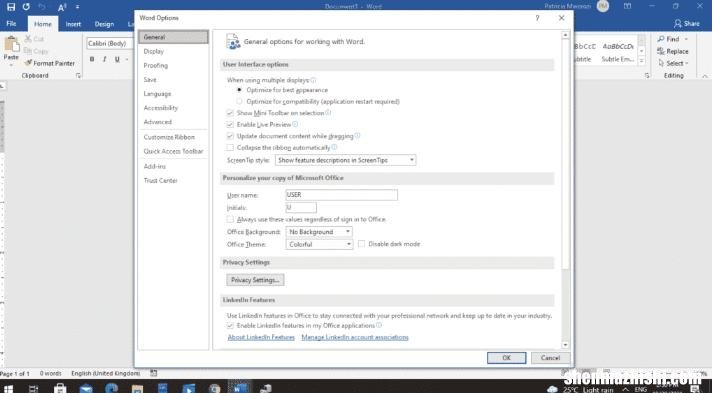Switch to the Insert ribbon tab
This screenshot has height=393, width=712.
(73, 24)
